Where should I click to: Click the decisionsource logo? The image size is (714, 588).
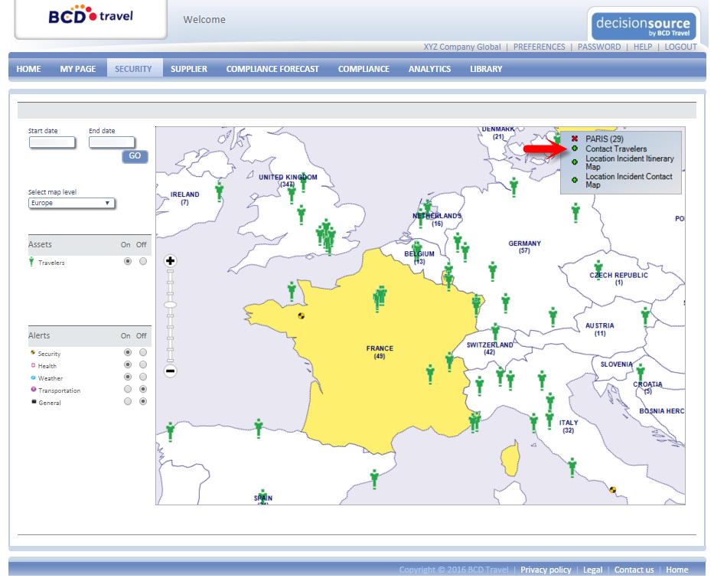[644, 26]
